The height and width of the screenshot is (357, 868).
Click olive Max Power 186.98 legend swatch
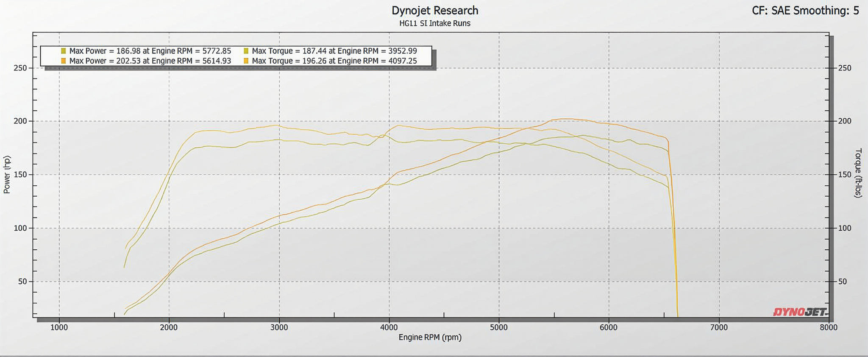click(x=63, y=51)
